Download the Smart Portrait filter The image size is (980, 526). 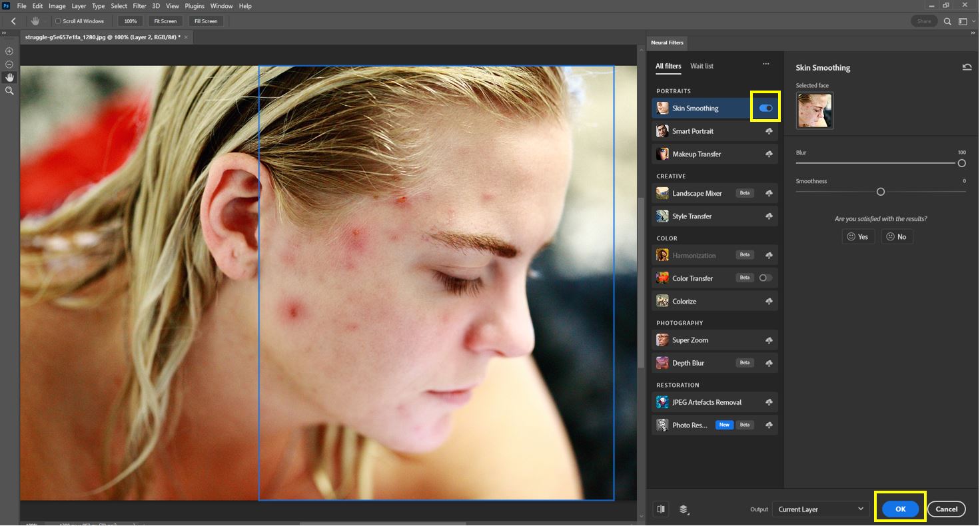(769, 132)
